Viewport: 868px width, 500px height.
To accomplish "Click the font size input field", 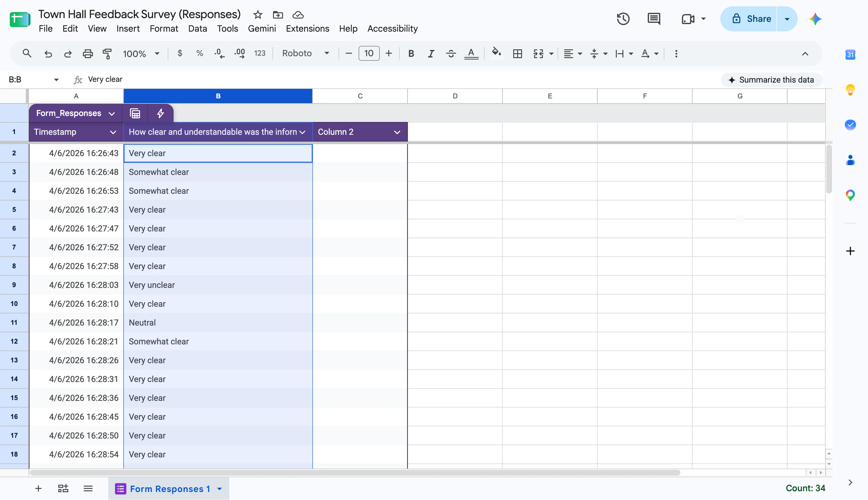I will (x=369, y=53).
